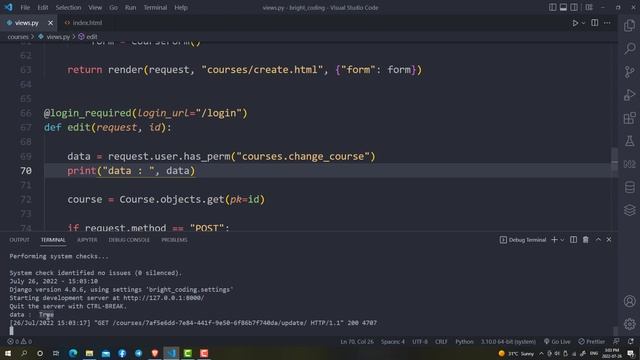Open the Explorer view in activity bar
The width and height of the screenshot is (640, 360).
(x=629, y=25)
